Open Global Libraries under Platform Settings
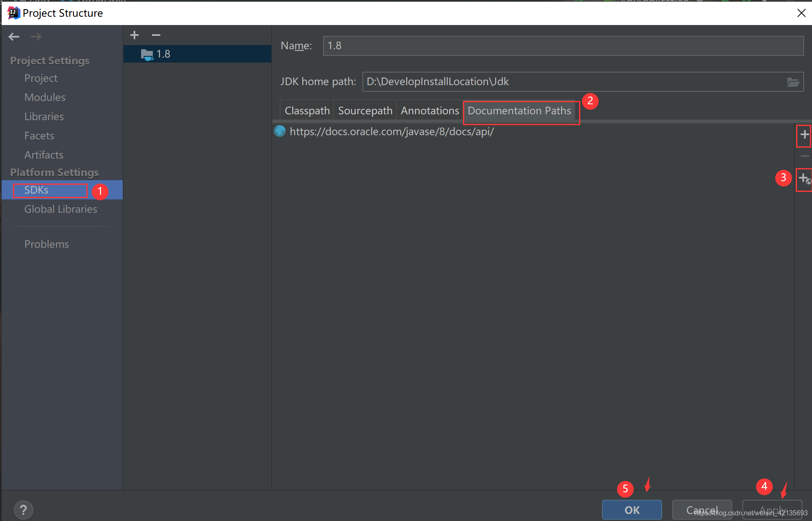This screenshot has width=812, height=521. pyautogui.click(x=61, y=209)
